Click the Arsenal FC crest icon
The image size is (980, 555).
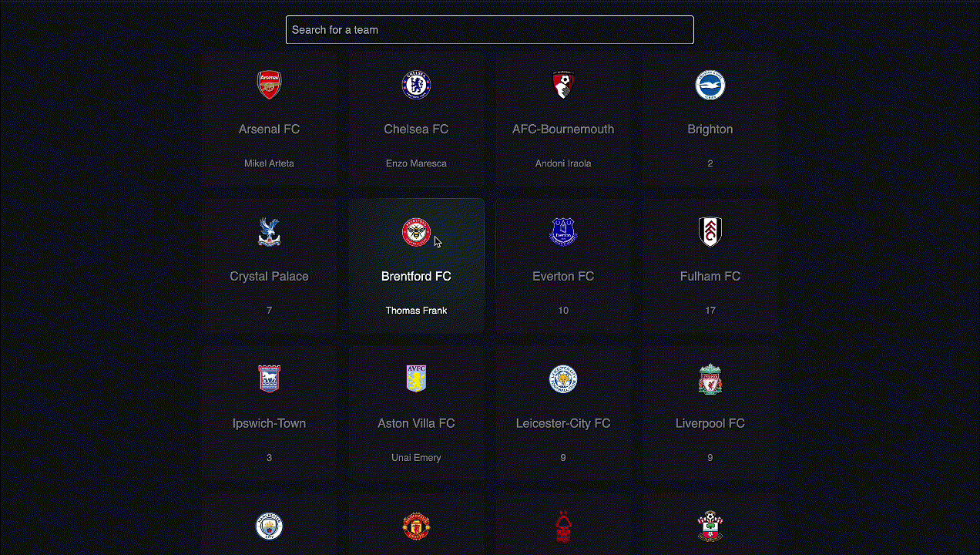click(269, 85)
